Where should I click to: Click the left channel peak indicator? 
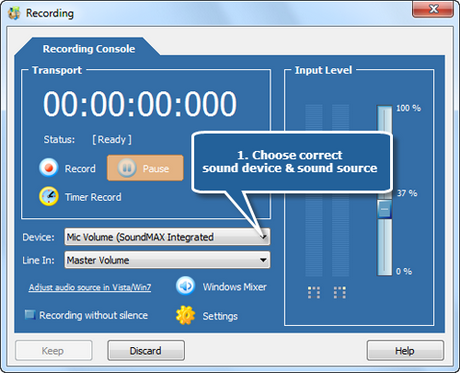[x=314, y=292]
